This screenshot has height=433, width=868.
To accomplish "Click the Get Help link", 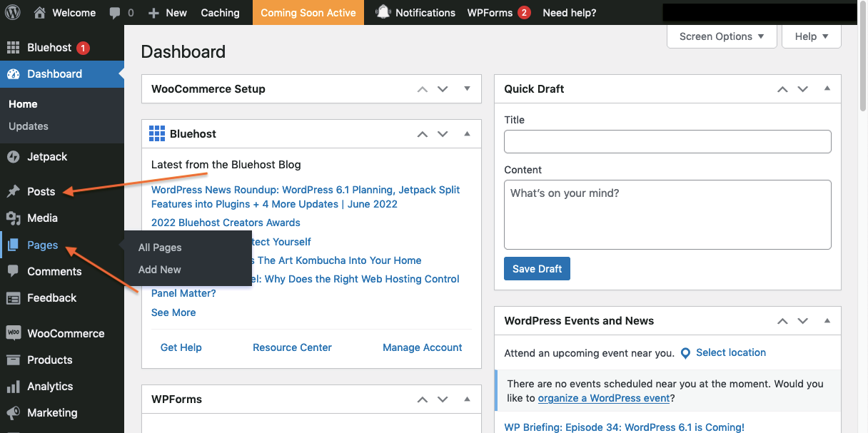I will (181, 347).
